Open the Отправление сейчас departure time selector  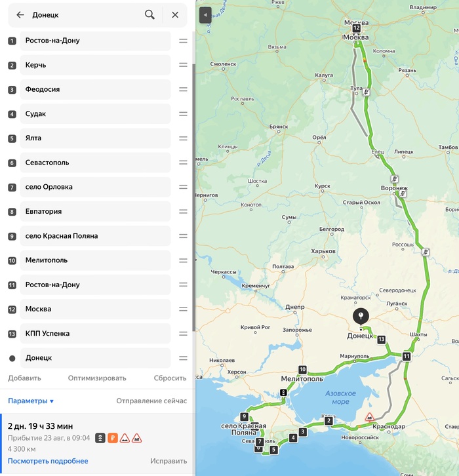tap(151, 401)
